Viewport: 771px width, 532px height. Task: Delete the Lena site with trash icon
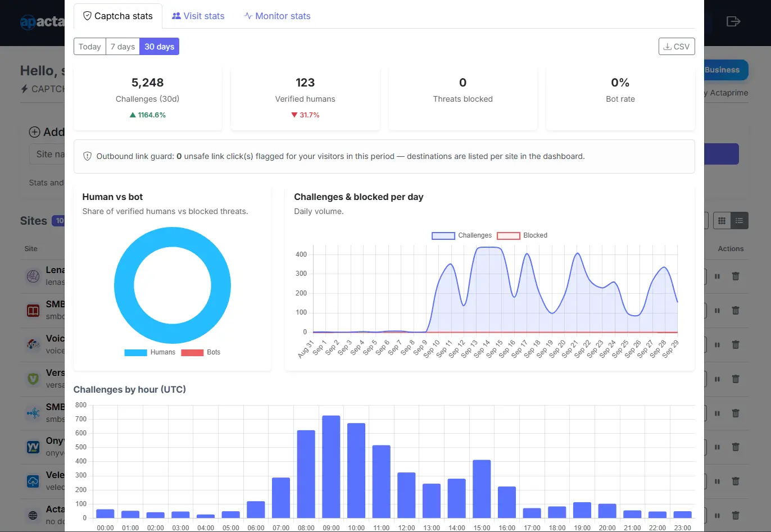click(x=735, y=276)
